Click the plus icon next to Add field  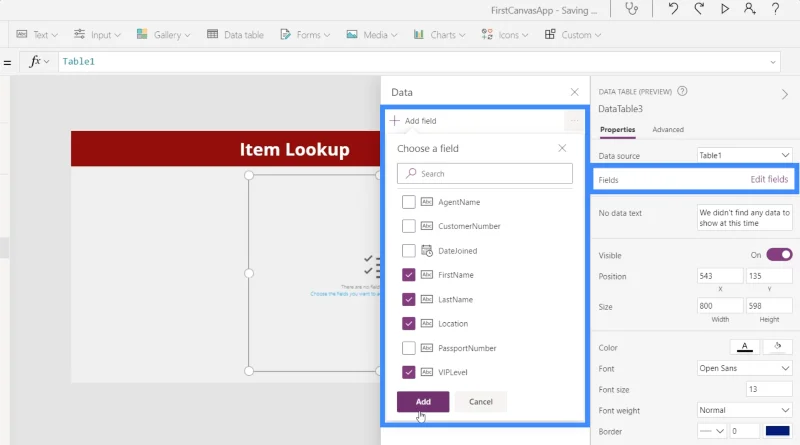394,121
